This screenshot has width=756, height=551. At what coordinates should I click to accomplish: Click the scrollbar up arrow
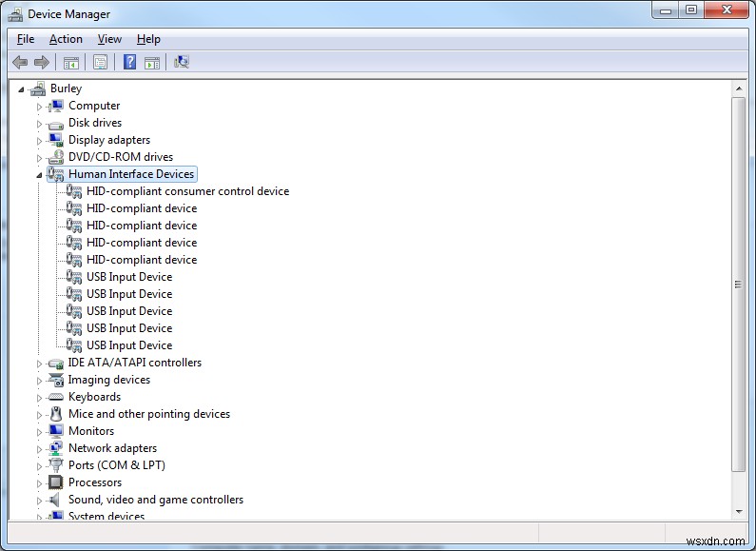coord(739,89)
